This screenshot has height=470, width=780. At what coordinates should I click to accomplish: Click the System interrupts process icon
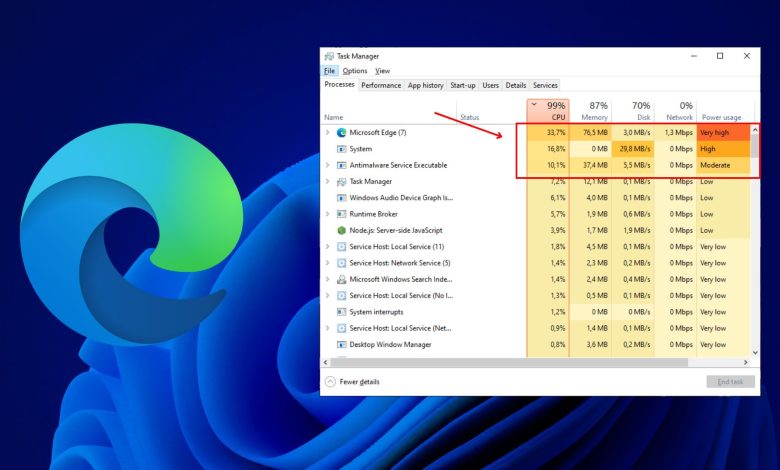tap(341, 312)
